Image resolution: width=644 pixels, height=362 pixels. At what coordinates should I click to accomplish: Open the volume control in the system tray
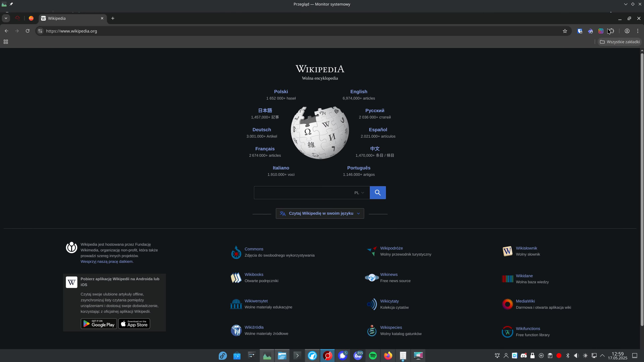click(x=576, y=355)
